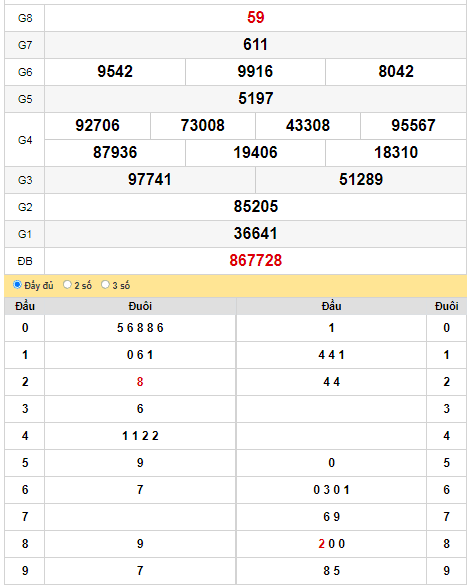The width and height of the screenshot is (473, 588).
Task: Click the G7 row label
Action: pyautogui.click(x=25, y=45)
